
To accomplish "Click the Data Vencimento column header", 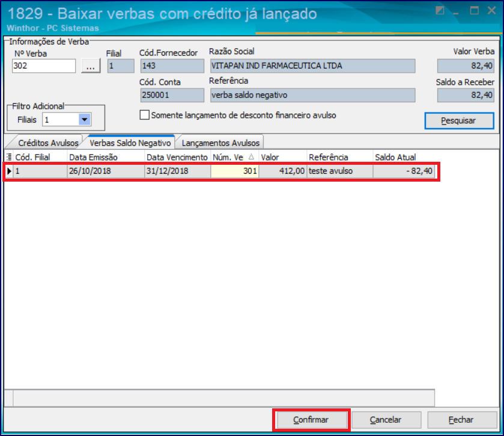I will click(177, 157).
